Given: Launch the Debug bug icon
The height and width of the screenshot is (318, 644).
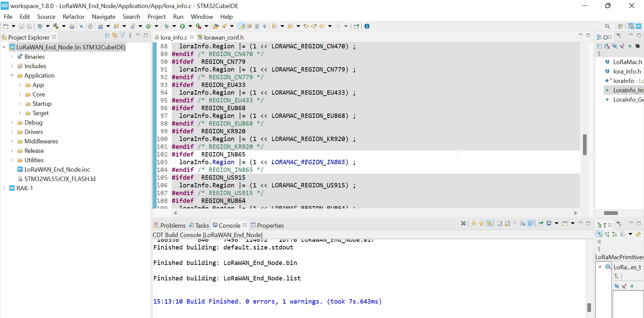Looking at the screenshot, I should click(166, 26).
